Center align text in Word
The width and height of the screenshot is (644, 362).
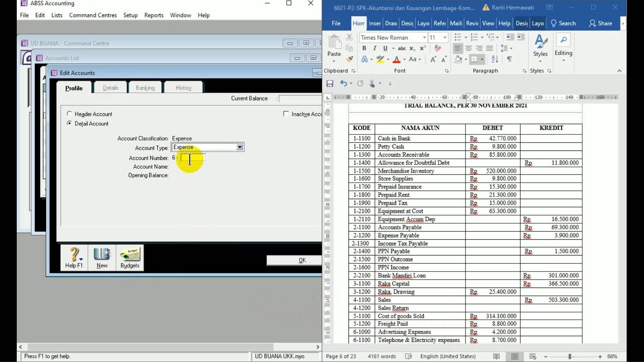469,48
